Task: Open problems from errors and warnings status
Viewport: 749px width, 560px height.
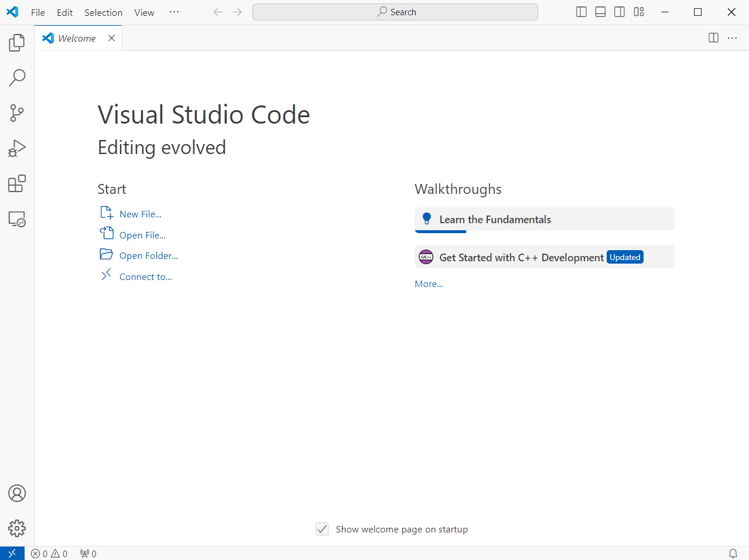Action: (49, 554)
